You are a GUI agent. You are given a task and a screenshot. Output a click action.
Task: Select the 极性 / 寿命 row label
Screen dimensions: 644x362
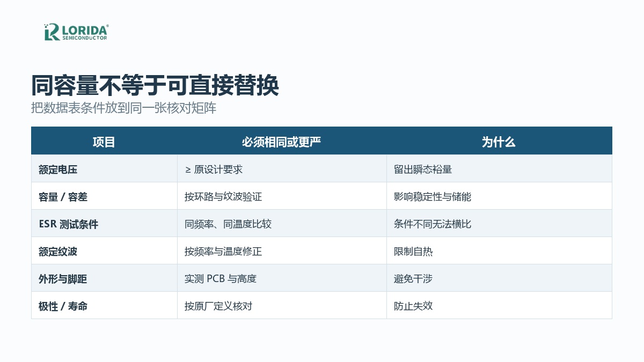coord(104,306)
